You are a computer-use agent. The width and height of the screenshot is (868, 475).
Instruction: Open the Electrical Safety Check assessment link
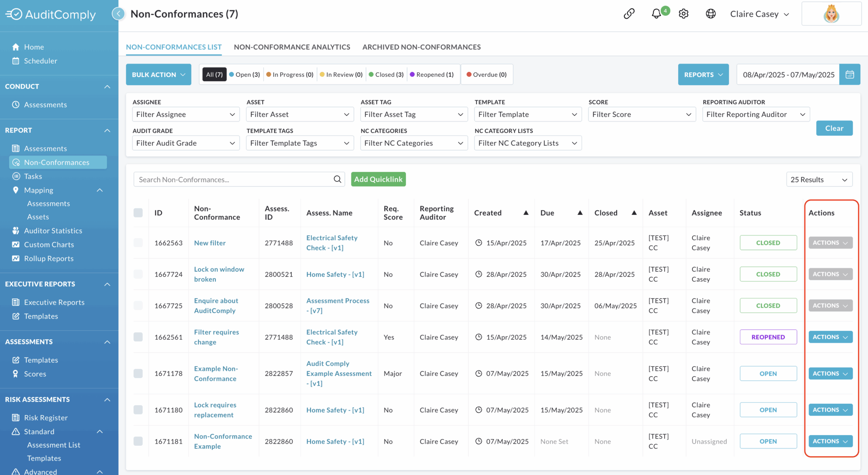(332, 242)
